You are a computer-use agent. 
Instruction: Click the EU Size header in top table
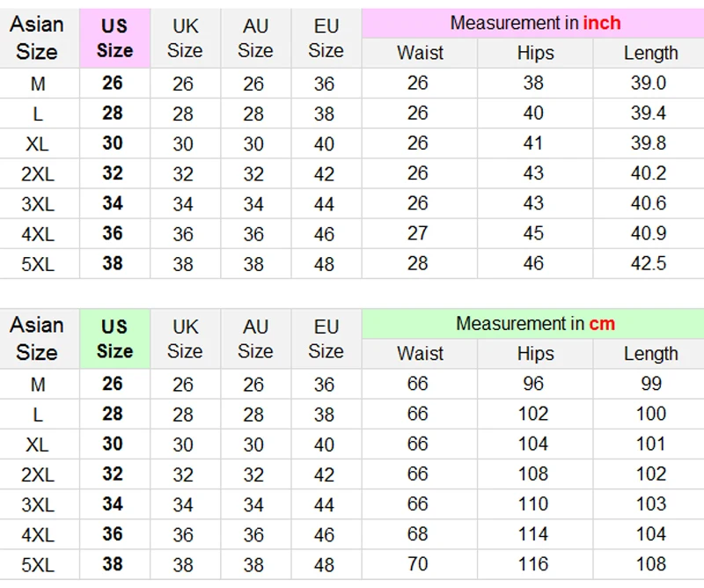[x=326, y=38]
